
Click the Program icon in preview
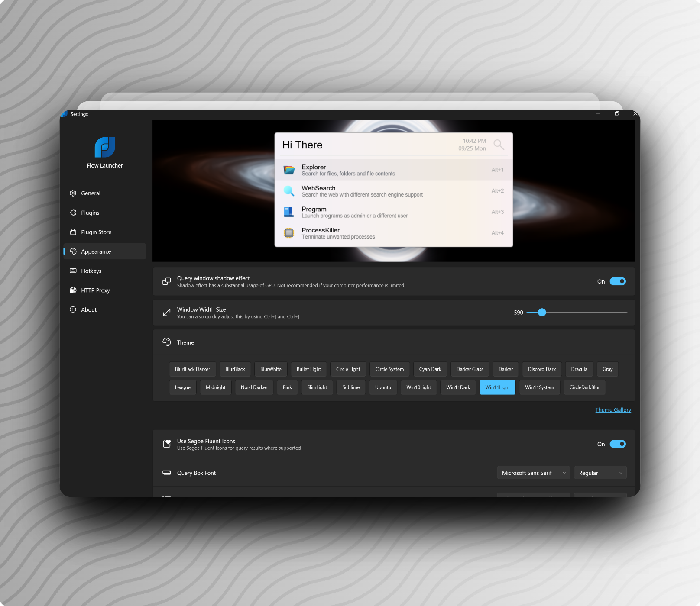coord(289,212)
